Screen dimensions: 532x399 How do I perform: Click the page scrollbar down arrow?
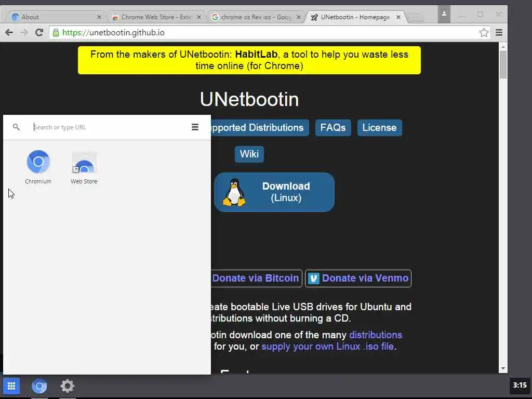[503, 368]
